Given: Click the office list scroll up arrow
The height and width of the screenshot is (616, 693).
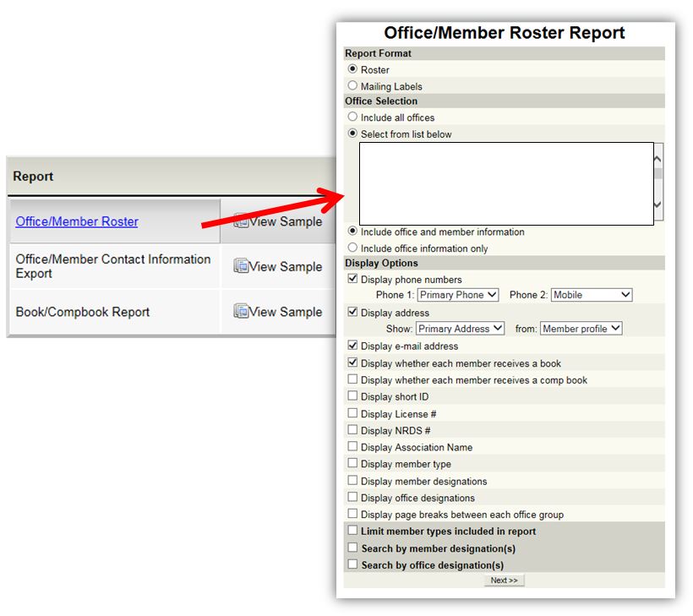Looking at the screenshot, I should 658,159.
